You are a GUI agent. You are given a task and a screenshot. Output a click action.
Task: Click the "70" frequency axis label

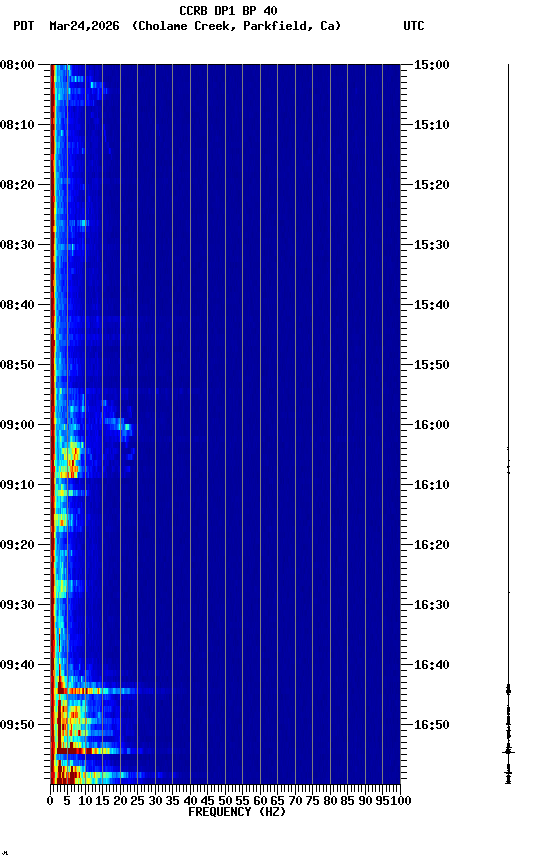click(295, 801)
